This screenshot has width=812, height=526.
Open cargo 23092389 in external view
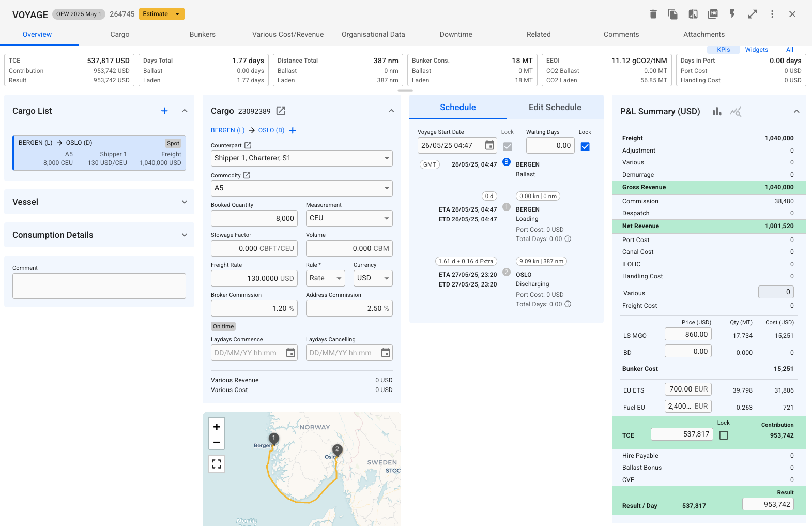click(x=281, y=111)
